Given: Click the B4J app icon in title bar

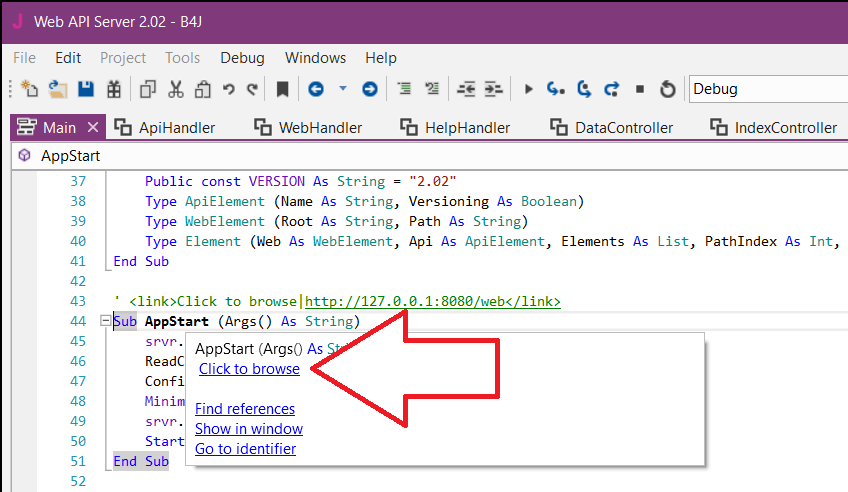Looking at the screenshot, I should (x=17, y=22).
